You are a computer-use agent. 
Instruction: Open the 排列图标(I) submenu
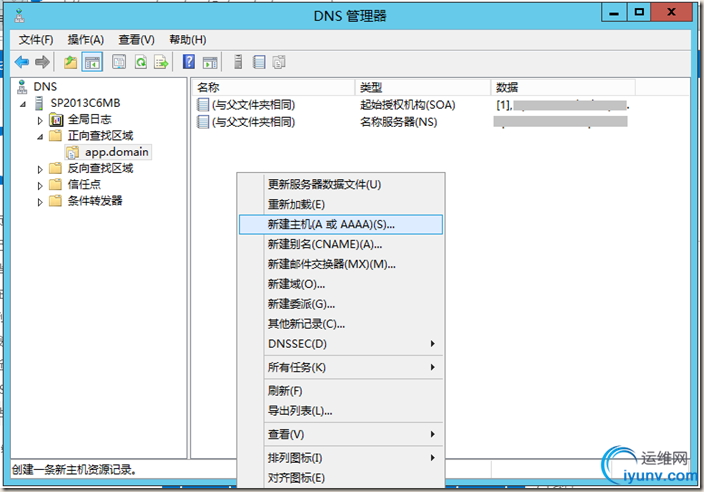tap(341, 458)
